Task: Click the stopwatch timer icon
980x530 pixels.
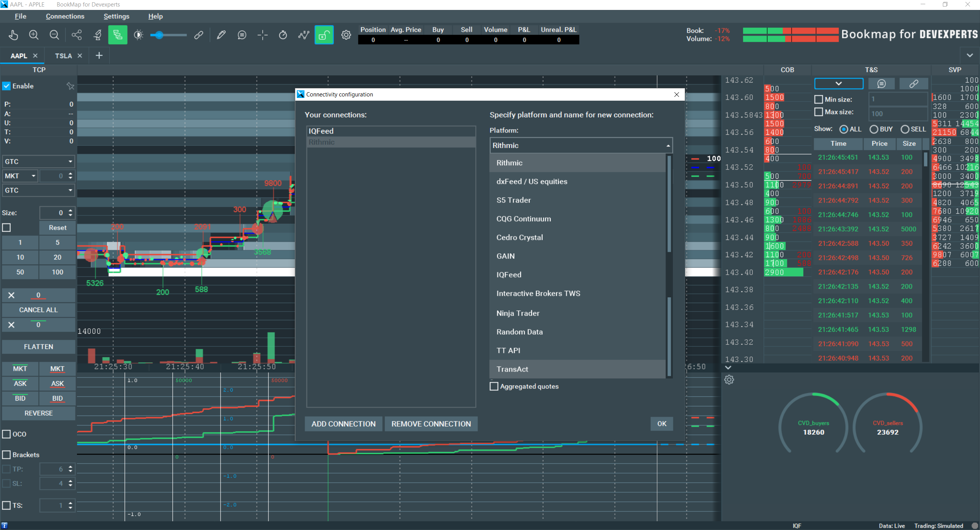Action: (x=283, y=35)
